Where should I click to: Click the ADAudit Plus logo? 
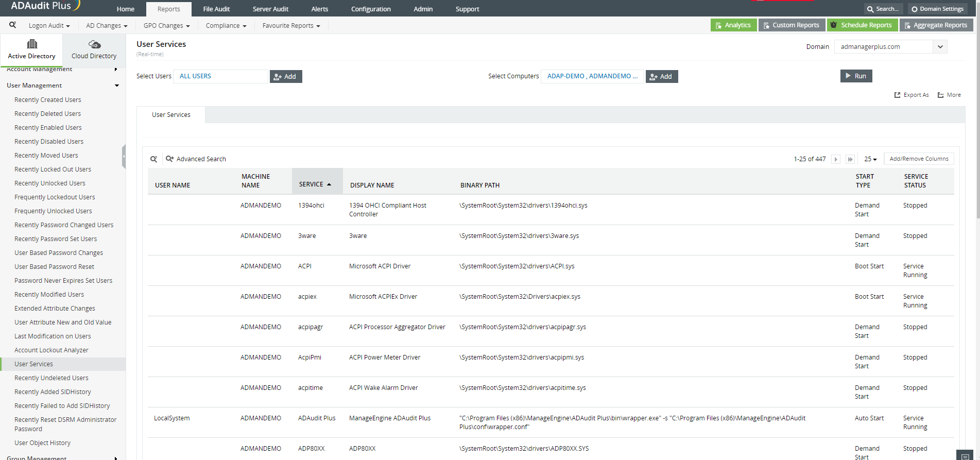click(x=45, y=6)
